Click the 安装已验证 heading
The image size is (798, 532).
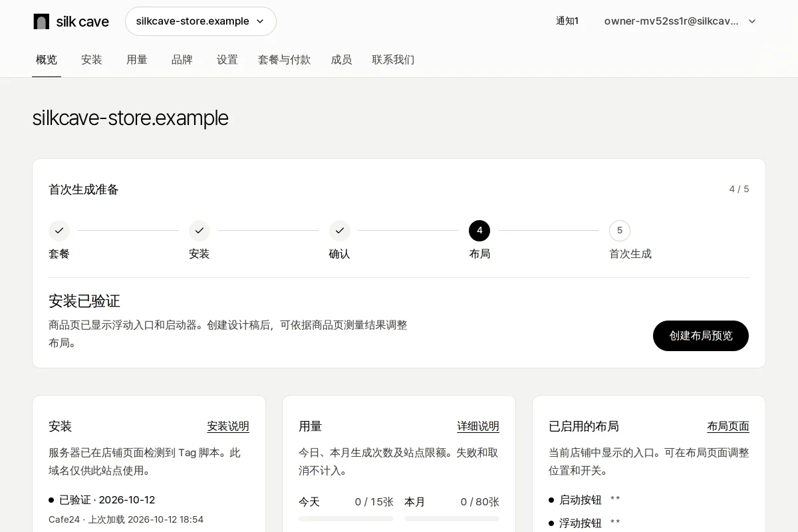84,301
